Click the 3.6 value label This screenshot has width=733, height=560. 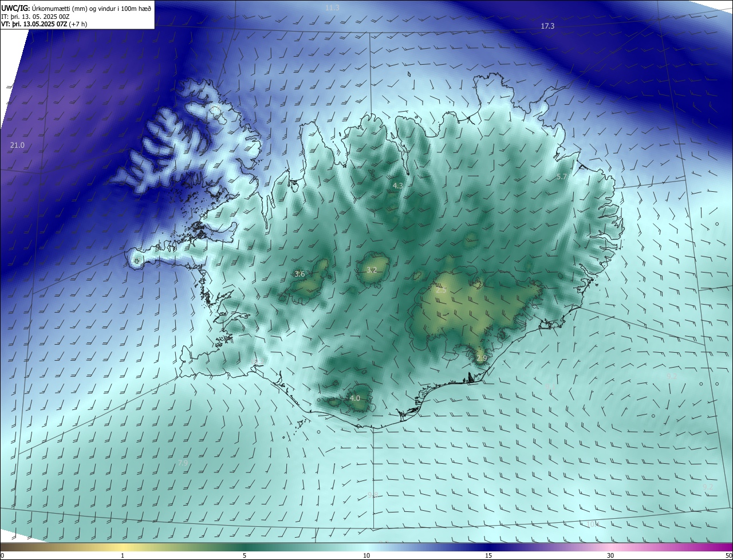299,274
